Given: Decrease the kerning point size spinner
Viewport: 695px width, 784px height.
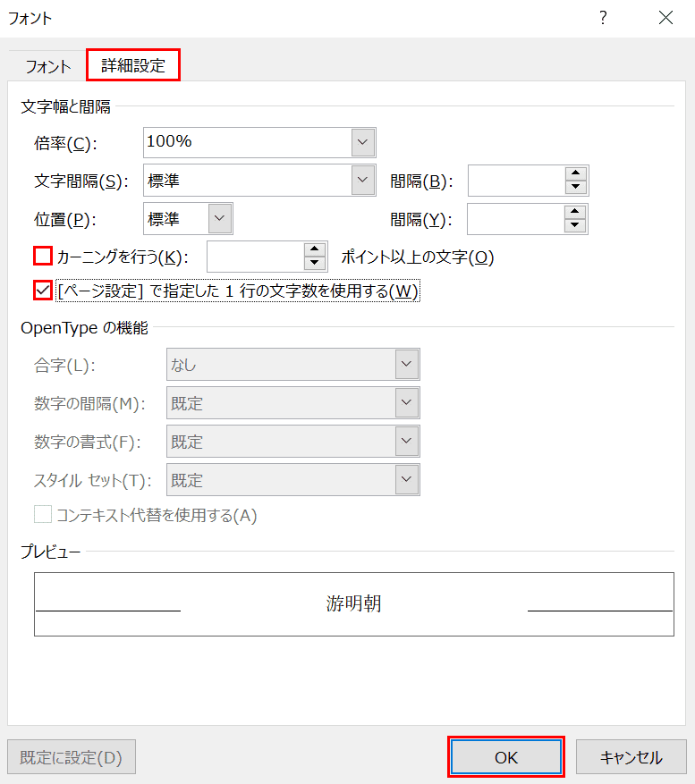Looking at the screenshot, I should tap(314, 263).
